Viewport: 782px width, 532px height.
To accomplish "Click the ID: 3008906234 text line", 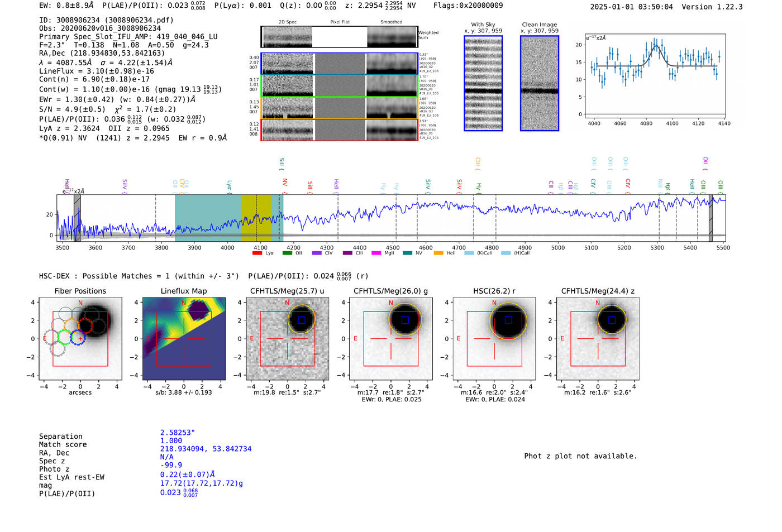I will click(x=106, y=20).
